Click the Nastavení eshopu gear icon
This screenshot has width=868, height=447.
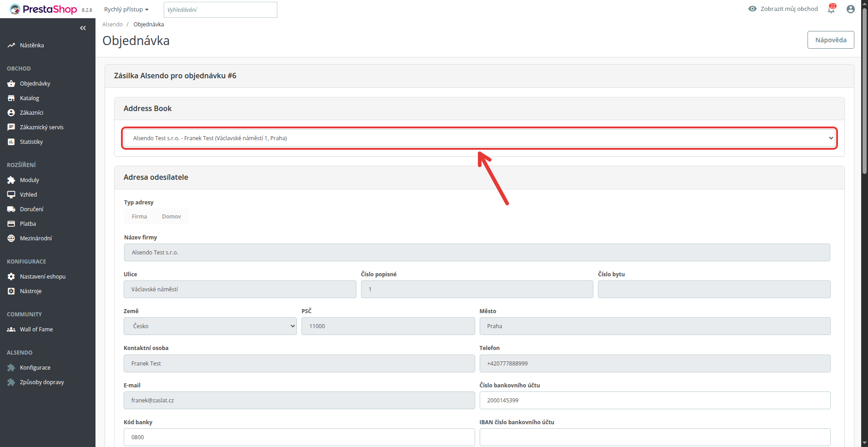(x=11, y=277)
